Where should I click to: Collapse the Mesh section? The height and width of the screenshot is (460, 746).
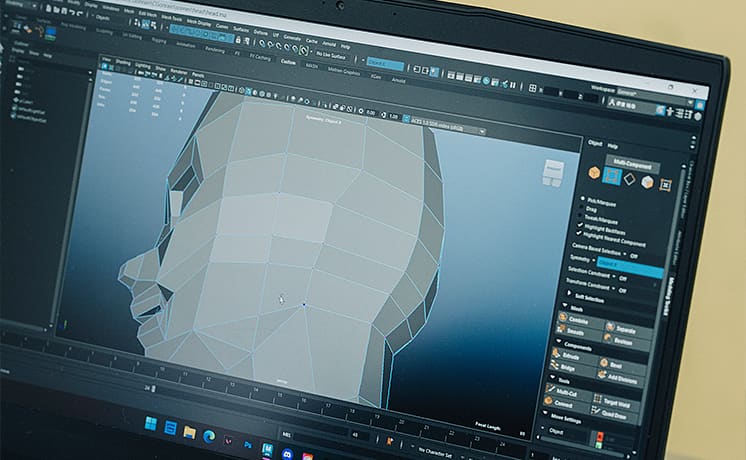click(x=565, y=305)
